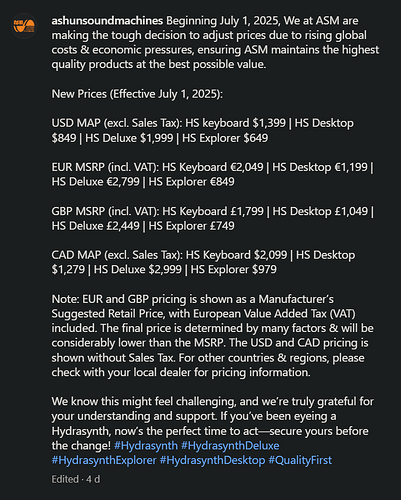Click the New Prices (Effective July 1, 2025) line
Viewport: 401px width, 500px height.
click(137, 94)
